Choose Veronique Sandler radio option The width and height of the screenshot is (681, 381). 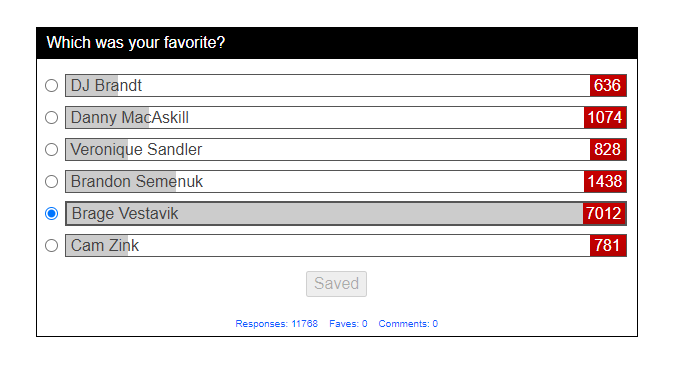point(51,149)
